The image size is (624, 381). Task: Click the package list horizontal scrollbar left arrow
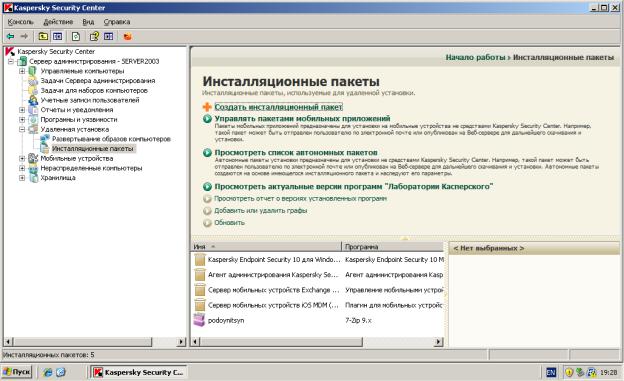[x=196, y=342]
